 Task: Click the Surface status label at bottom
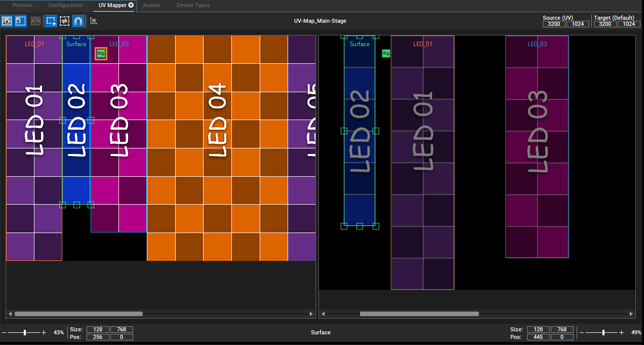click(x=320, y=332)
